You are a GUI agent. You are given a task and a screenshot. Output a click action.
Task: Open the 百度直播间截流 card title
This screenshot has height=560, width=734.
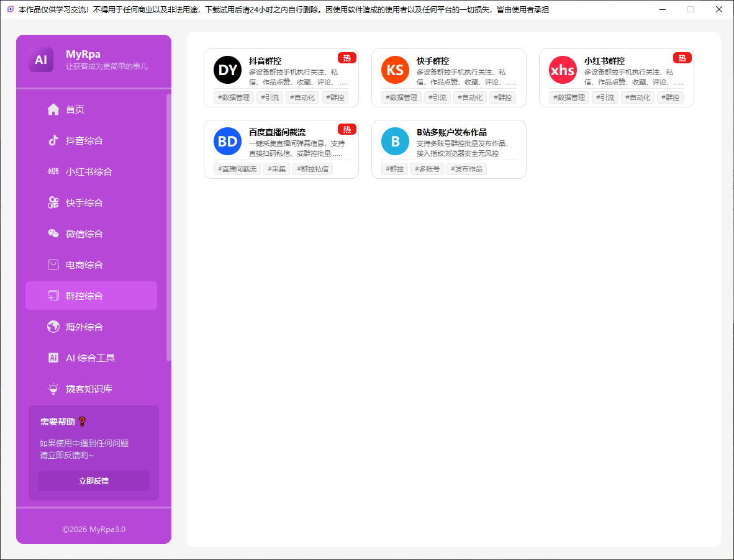(277, 132)
